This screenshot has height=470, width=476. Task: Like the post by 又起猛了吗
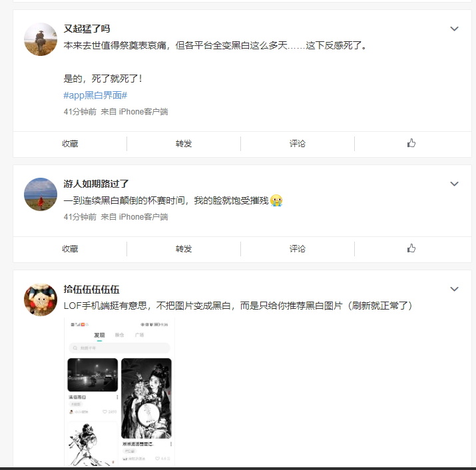(x=411, y=143)
